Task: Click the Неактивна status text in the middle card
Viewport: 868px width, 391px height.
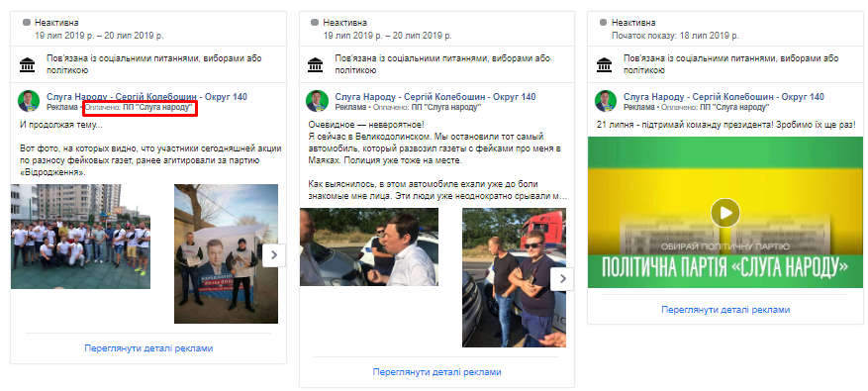Action: click(x=344, y=23)
